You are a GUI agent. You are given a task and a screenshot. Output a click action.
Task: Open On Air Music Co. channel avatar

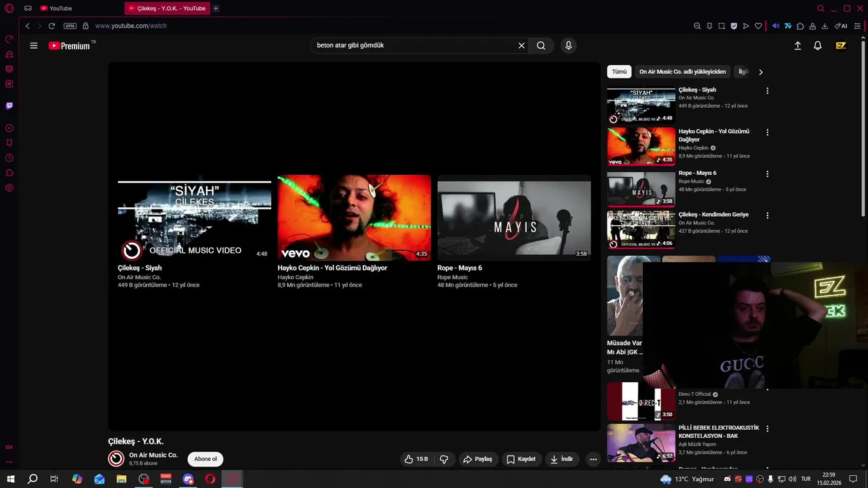point(116,459)
